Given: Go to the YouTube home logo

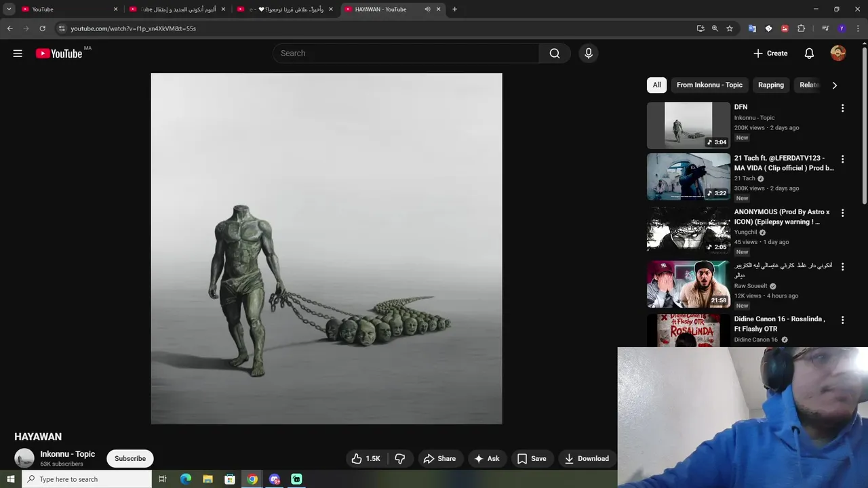Looking at the screenshot, I should point(59,54).
